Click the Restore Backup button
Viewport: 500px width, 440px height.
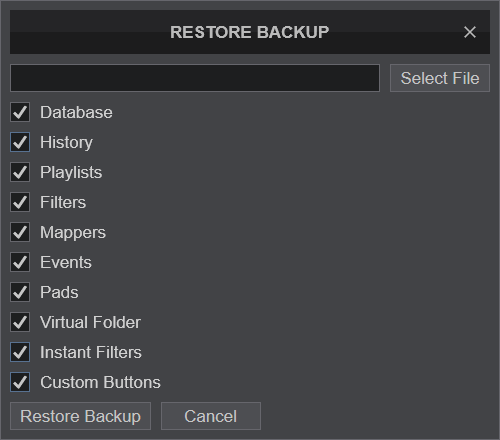pyautogui.click(x=80, y=416)
